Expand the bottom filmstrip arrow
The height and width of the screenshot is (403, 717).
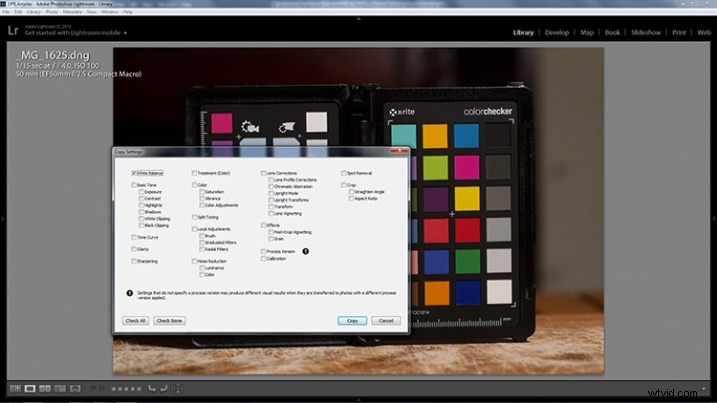[358, 399]
